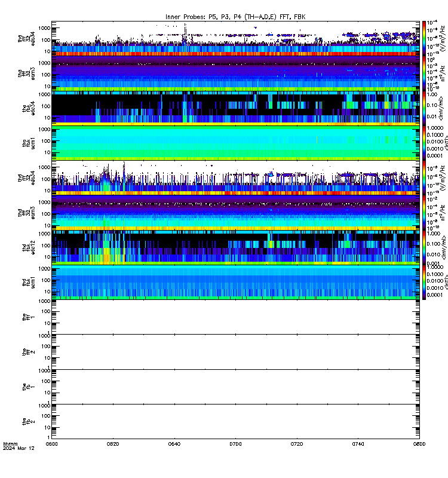This screenshot has height=478, width=448.
Task: Click the 'the fb 1' y-axis label
Action: click(x=29, y=387)
